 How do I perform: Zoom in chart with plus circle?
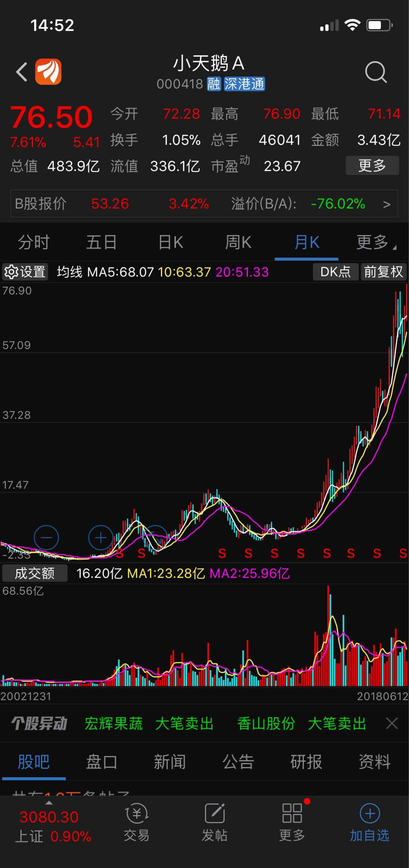(x=101, y=537)
